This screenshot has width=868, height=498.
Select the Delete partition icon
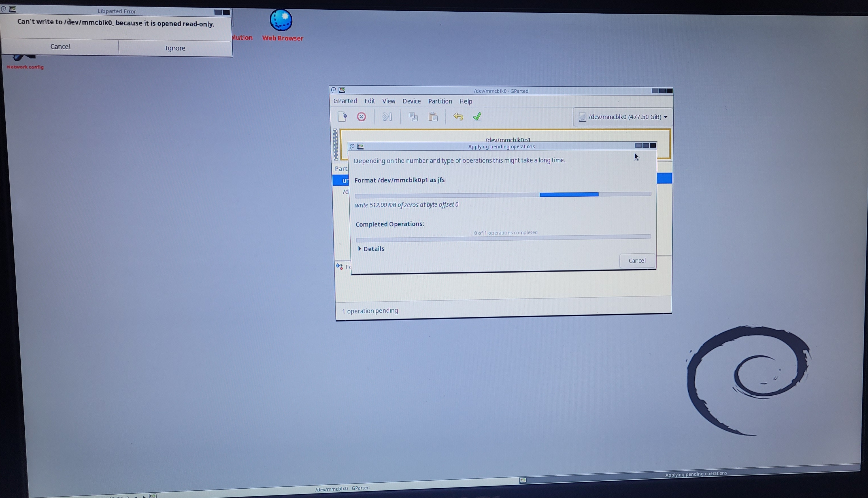coord(361,116)
